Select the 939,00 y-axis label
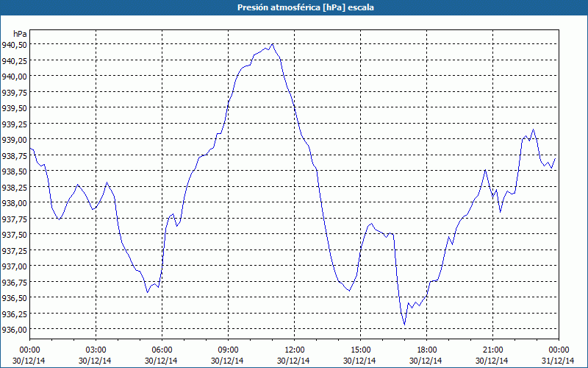Viewport: 588px width, 368px height. coord(14,140)
